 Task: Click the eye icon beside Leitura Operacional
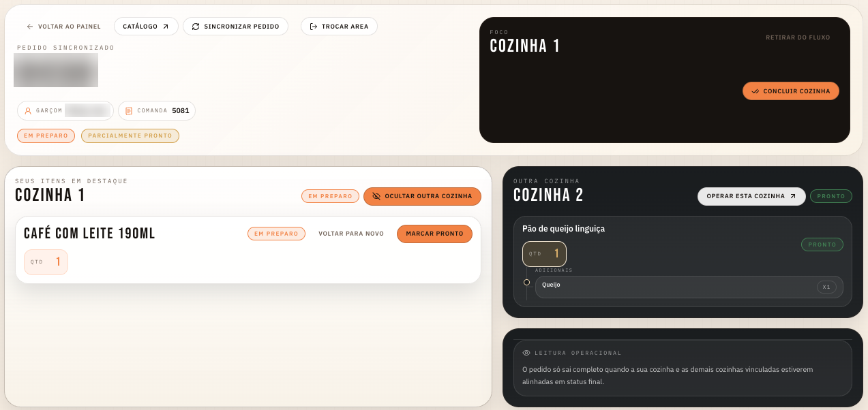[x=526, y=353]
